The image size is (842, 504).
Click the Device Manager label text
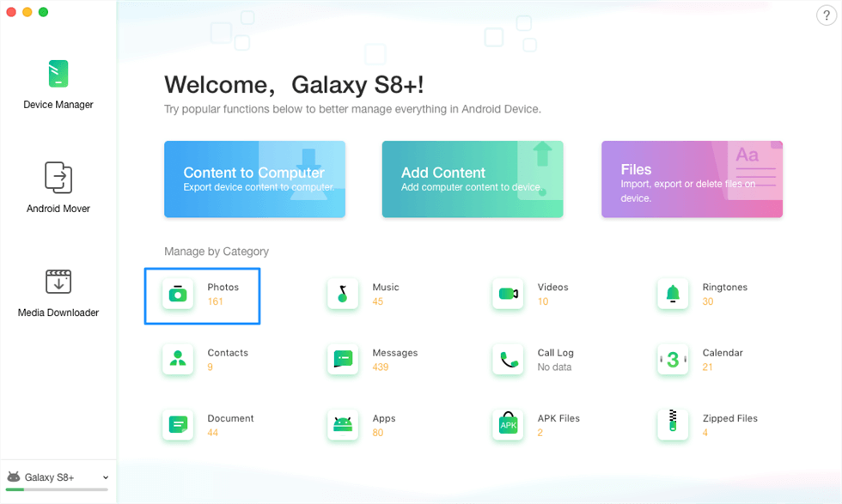tap(58, 105)
